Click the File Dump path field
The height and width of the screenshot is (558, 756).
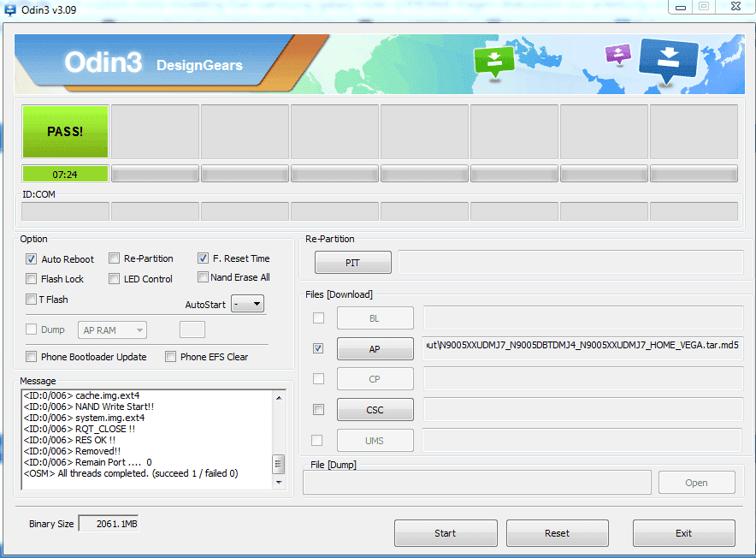(x=477, y=482)
